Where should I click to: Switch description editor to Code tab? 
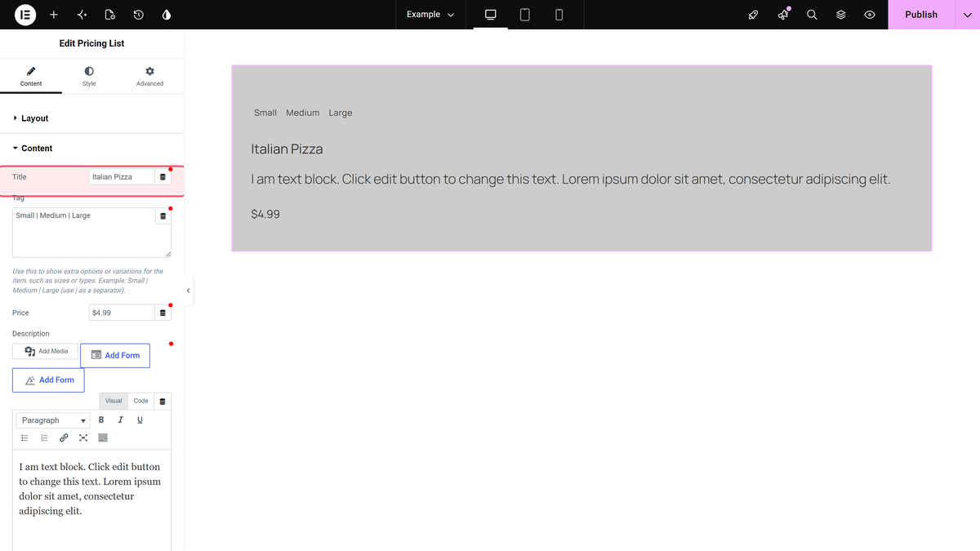pyautogui.click(x=141, y=401)
